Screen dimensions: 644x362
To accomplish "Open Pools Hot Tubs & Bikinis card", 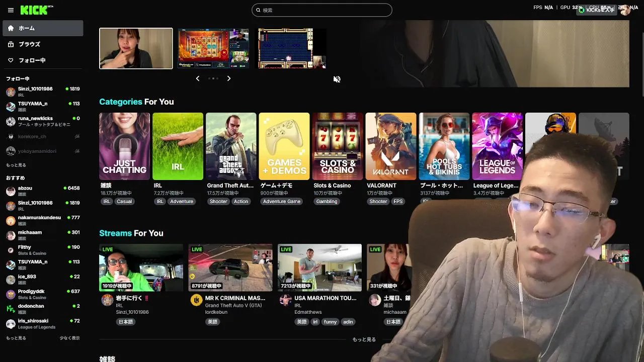I will 444,146.
